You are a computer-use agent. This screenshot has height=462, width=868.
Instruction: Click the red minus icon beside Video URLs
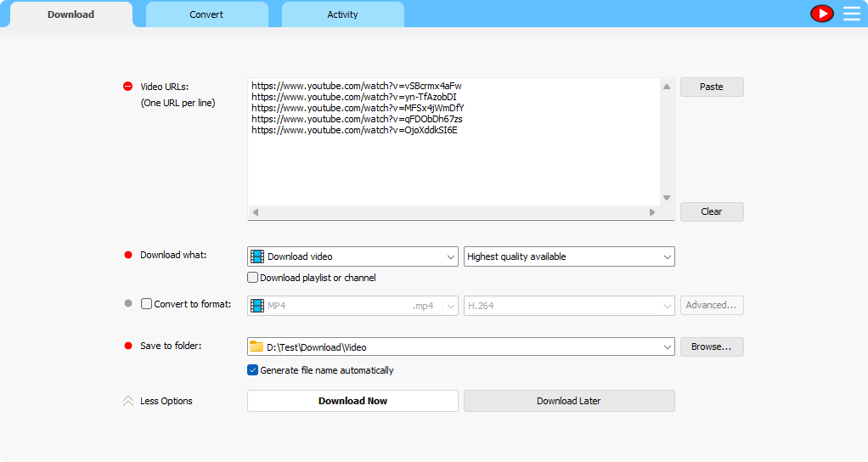pyautogui.click(x=128, y=87)
